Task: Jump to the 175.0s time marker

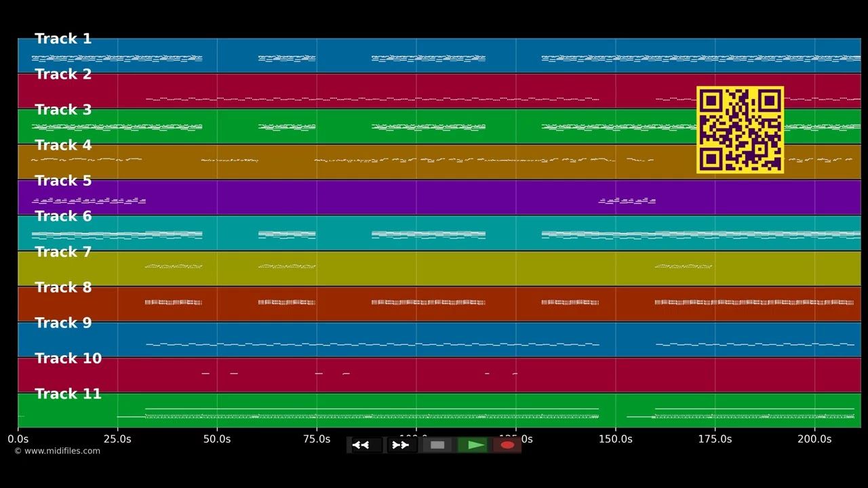Action: tap(715, 439)
